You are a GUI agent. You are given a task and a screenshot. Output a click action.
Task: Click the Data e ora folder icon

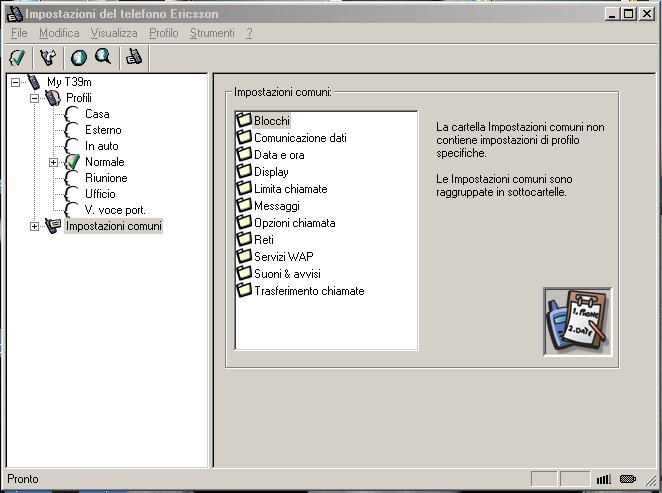coord(244,154)
